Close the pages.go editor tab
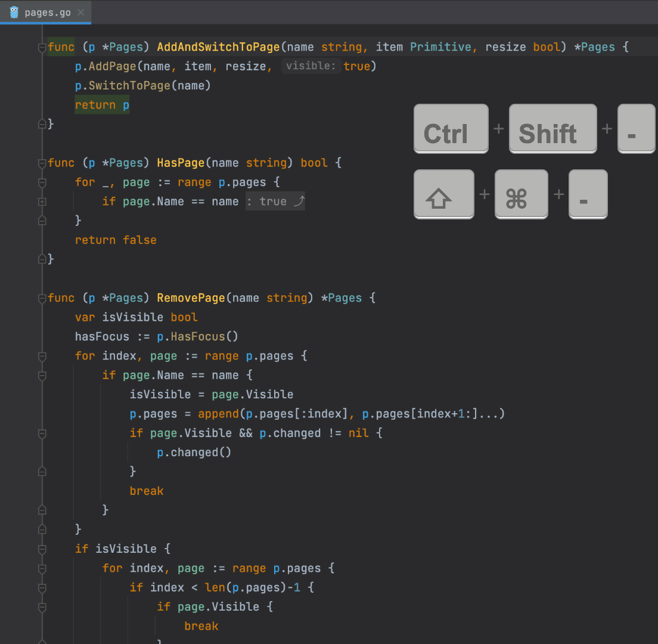658x644 pixels. coord(81,13)
